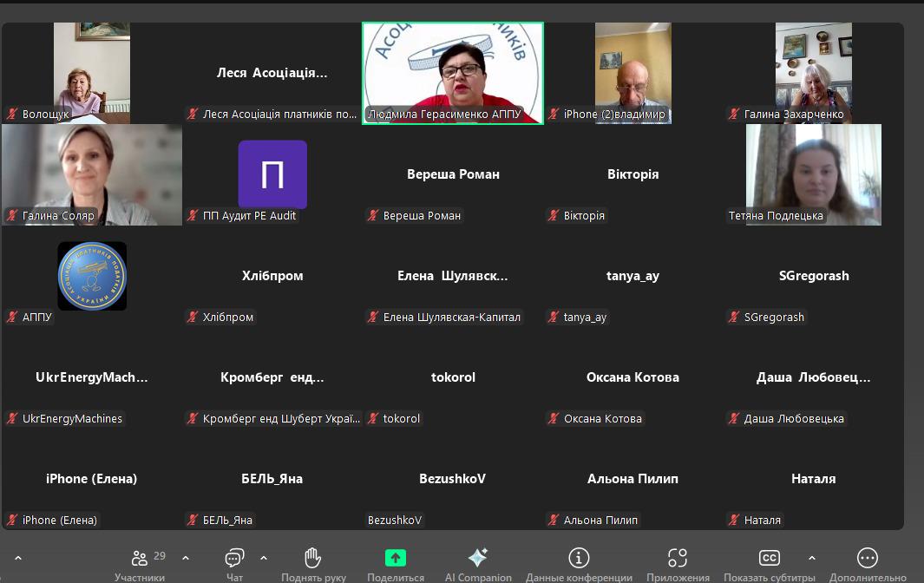924x583 pixels.
Task: Click muted mic icon beside БЕЛЬ_Яна label
Action: (193, 520)
